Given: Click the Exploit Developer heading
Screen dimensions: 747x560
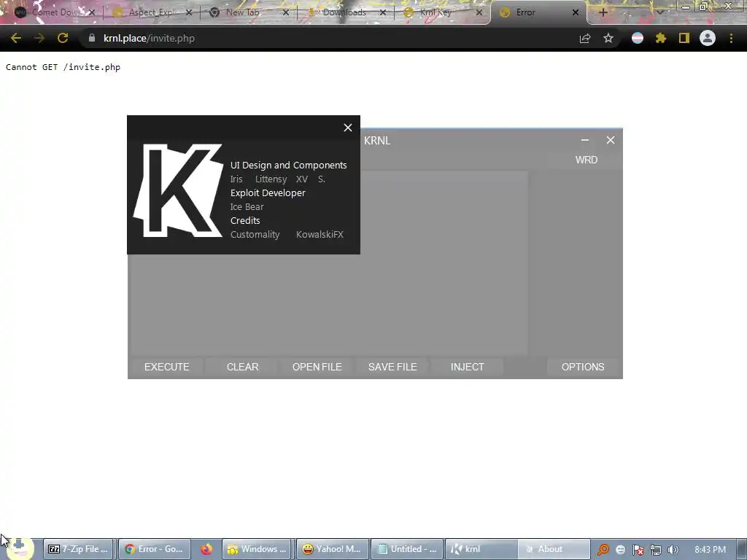Looking at the screenshot, I should 268,192.
